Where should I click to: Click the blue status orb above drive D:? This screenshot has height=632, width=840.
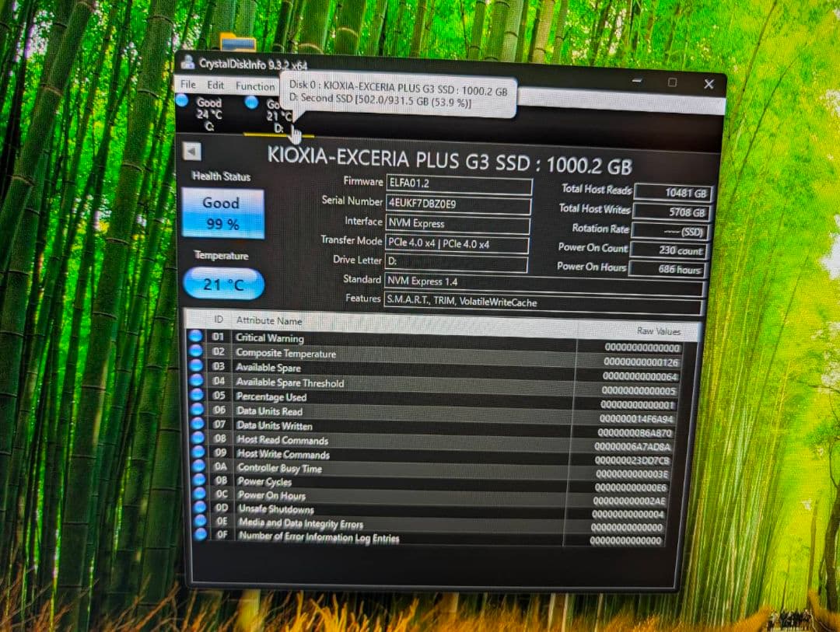pyautogui.click(x=251, y=102)
